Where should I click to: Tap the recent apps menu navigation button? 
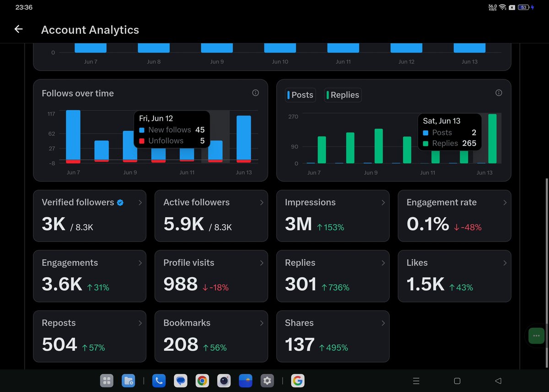[416, 381]
